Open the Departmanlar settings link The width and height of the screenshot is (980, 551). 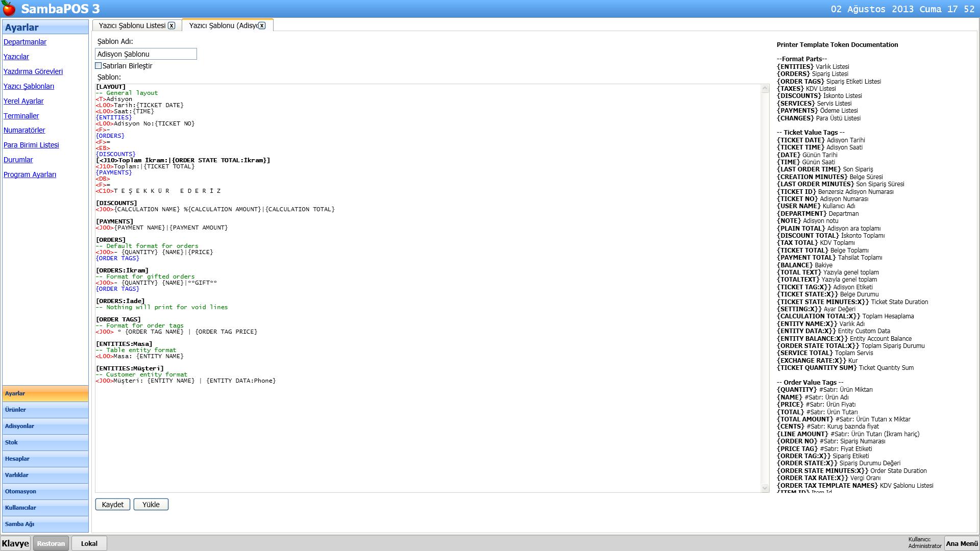pyautogui.click(x=25, y=42)
